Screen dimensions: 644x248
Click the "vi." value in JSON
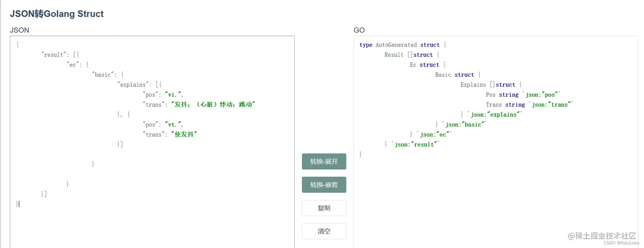(x=174, y=95)
